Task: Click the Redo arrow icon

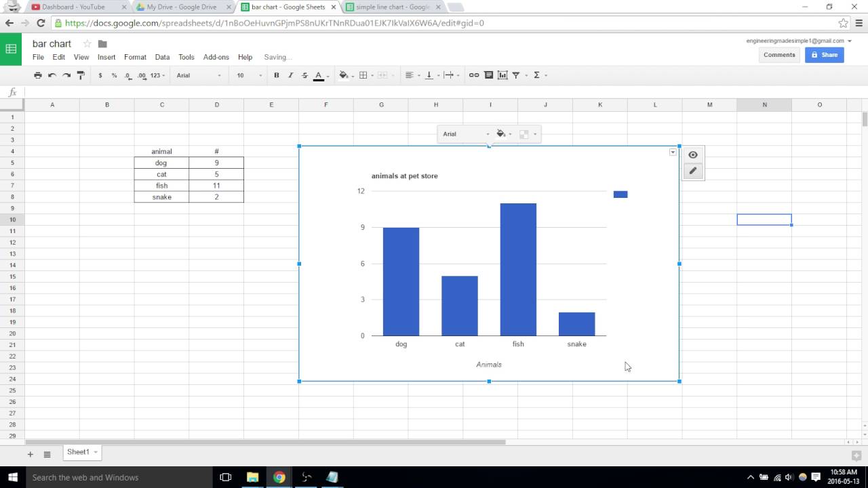Action: point(66,75)
